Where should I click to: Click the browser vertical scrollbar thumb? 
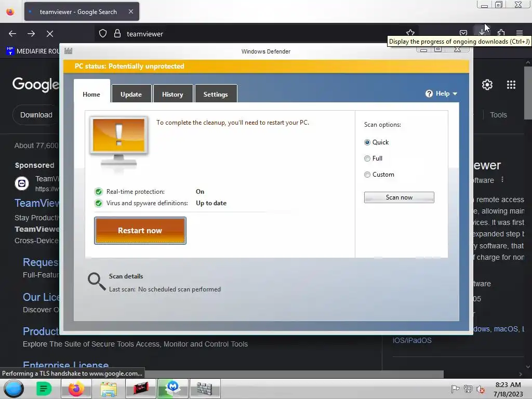pos(528,92)
